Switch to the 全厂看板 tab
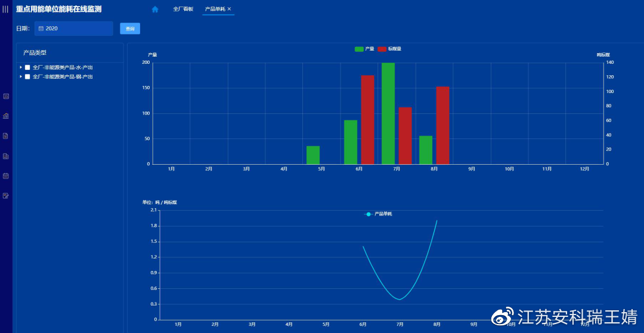Screen dimensions: 644x333 click(183, 9)
